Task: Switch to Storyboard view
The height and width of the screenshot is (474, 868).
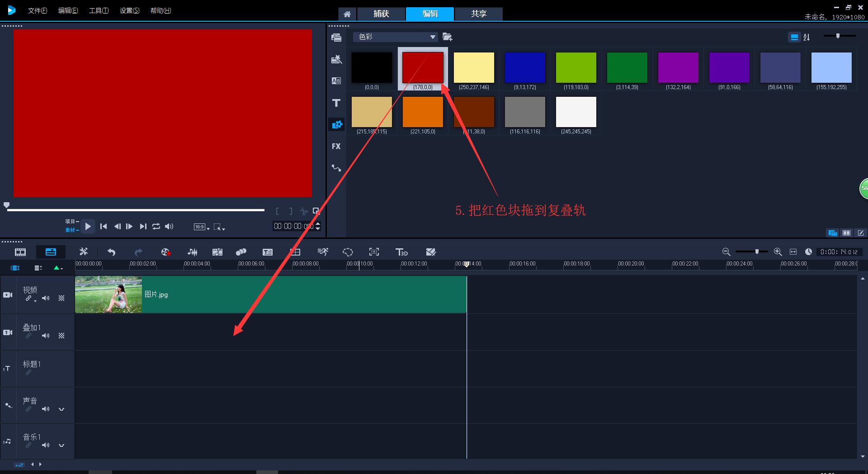Action: click(x=20, y=252)
